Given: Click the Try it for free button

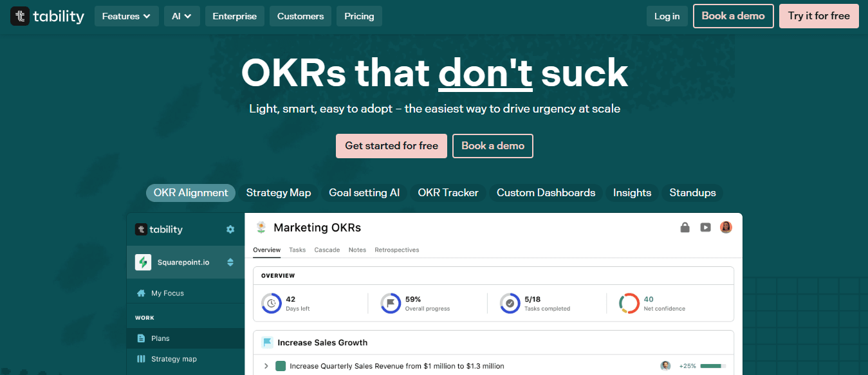Looking at the screenshot, I should pos(818,16).
